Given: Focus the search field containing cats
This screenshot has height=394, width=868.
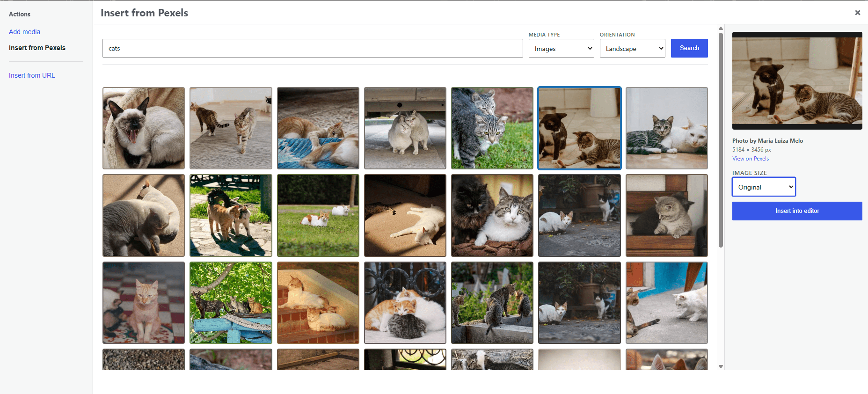Looking at the screenshot, I should tap(313, 48).
